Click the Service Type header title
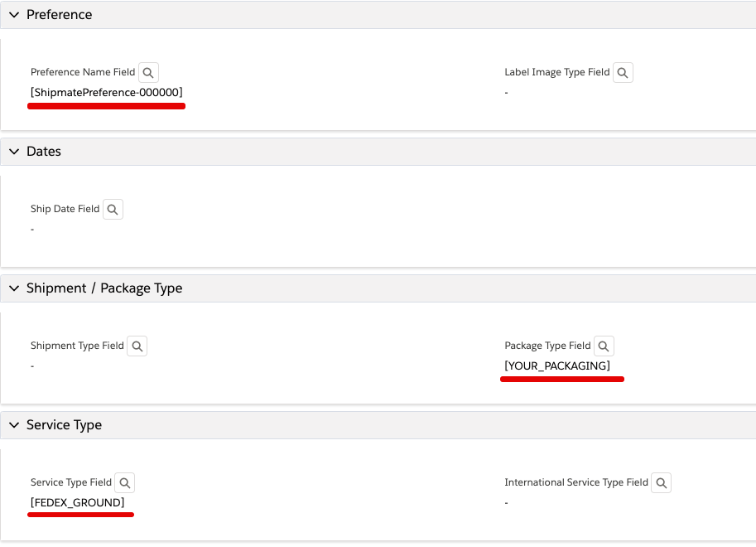Image resolution: width=756 pixels, height=547 pixels. tap(64, 425)
